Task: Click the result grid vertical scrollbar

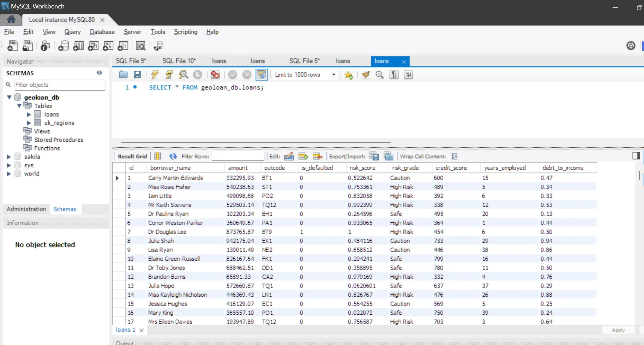Action: (639, 175)
